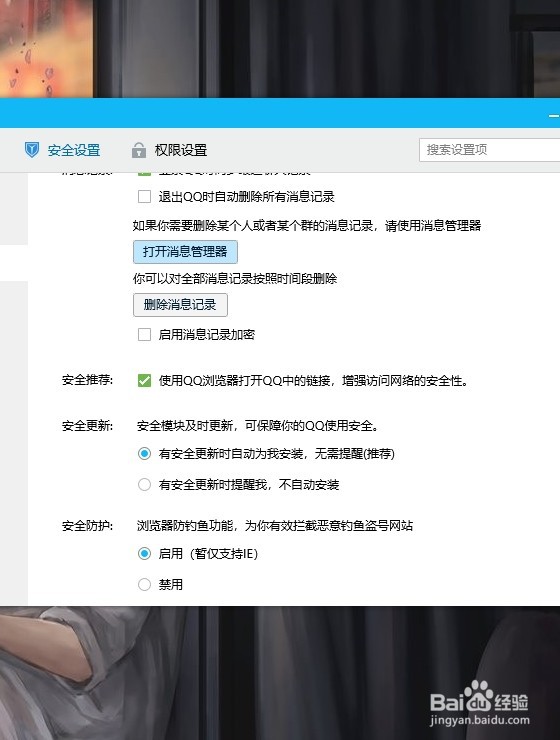Select 启用 (暂仅支持IE) anti-phishing radio

tap(144, 554)
